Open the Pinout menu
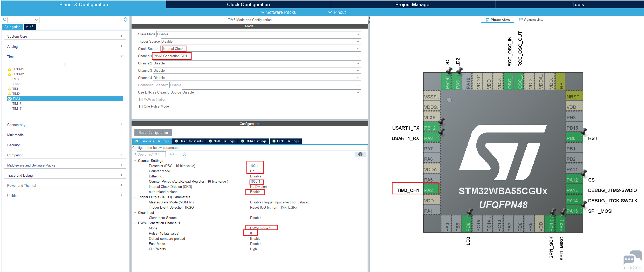 click(337, 12)
